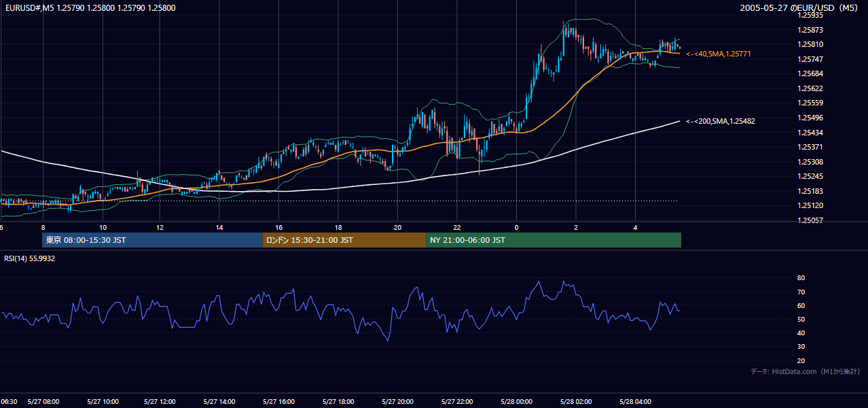Click price level 1.25559 on the axis
The height and width of the screenshot is (408, 868).
[x=811, y=103]
